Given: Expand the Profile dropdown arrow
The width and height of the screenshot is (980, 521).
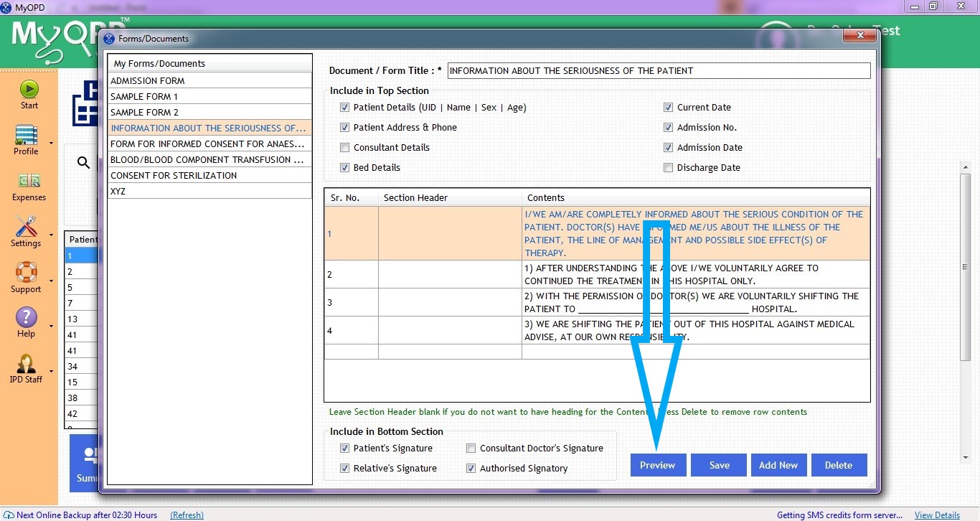Looking at the screenshot, I should (51, 143).
